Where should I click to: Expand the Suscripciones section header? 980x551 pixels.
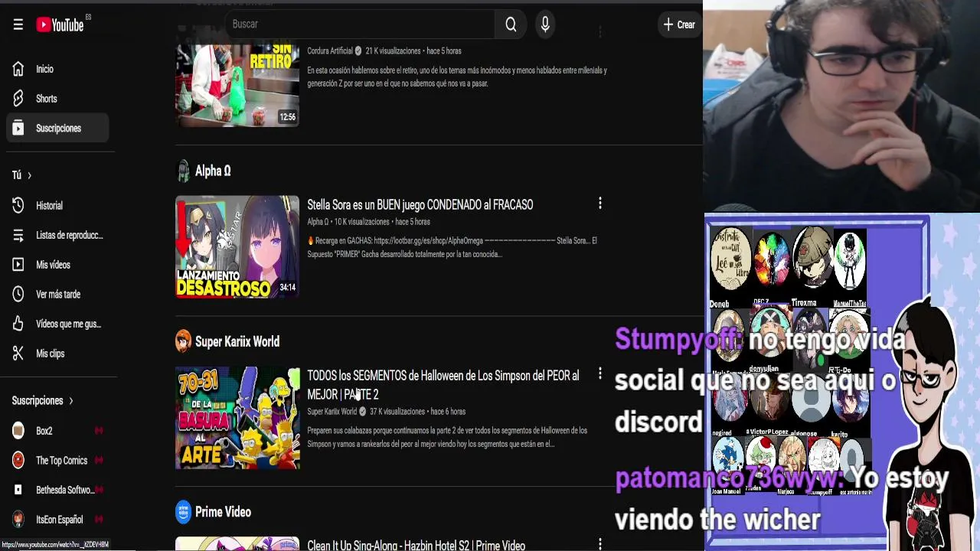pyautogui.click(x=43, y=400)
